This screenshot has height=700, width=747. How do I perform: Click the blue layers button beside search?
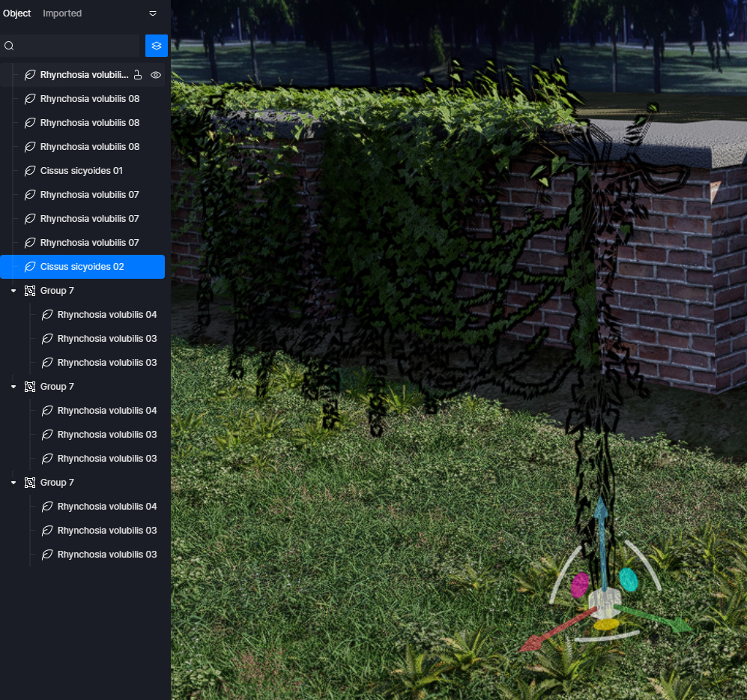(x=156, y=46)
